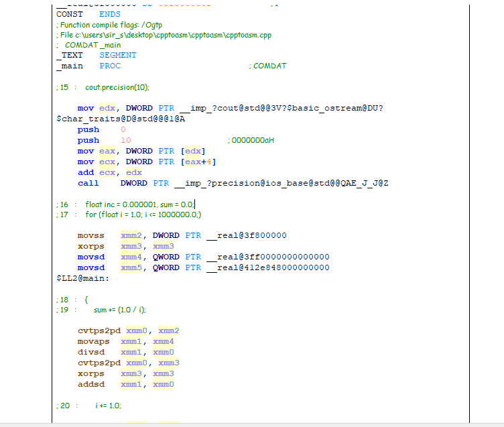Click the value 10 in 'push 10'
Screen dimensions: 504x427
[x=126, y=140]
